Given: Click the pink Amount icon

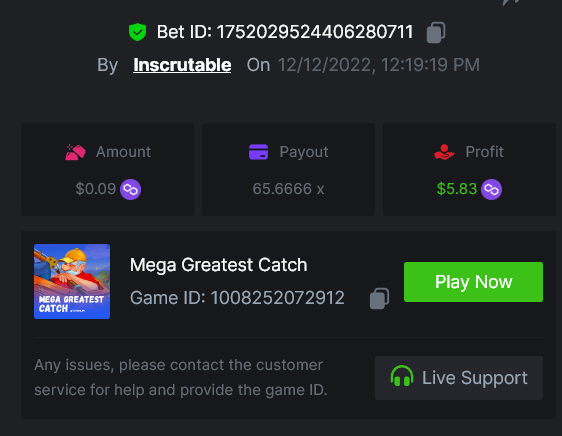Looking at the screenshot, I should (x=75, y=152).
